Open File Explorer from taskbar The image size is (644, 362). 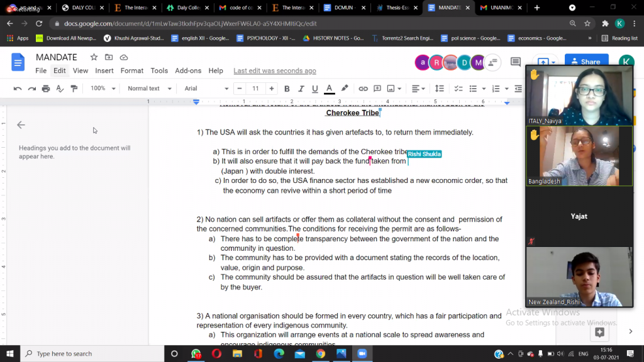(x=237, y=353)
